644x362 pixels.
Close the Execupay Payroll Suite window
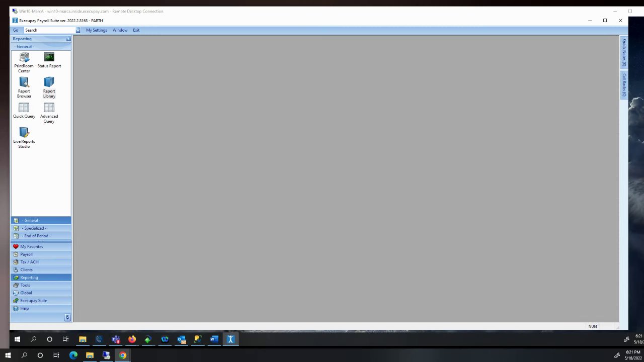tap(620, 21)
